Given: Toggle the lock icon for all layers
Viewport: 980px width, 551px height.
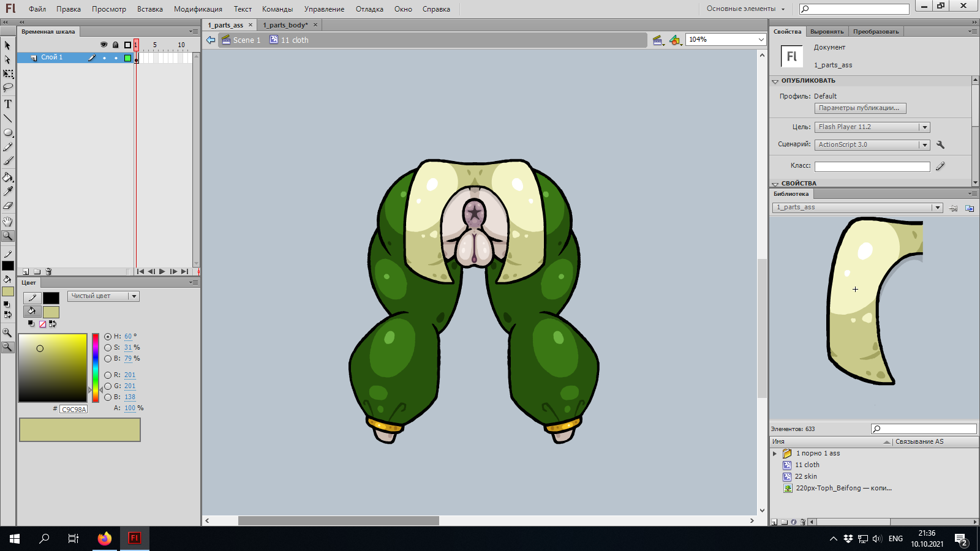Looking at the screenshot, I should click(x=115, y=45).
